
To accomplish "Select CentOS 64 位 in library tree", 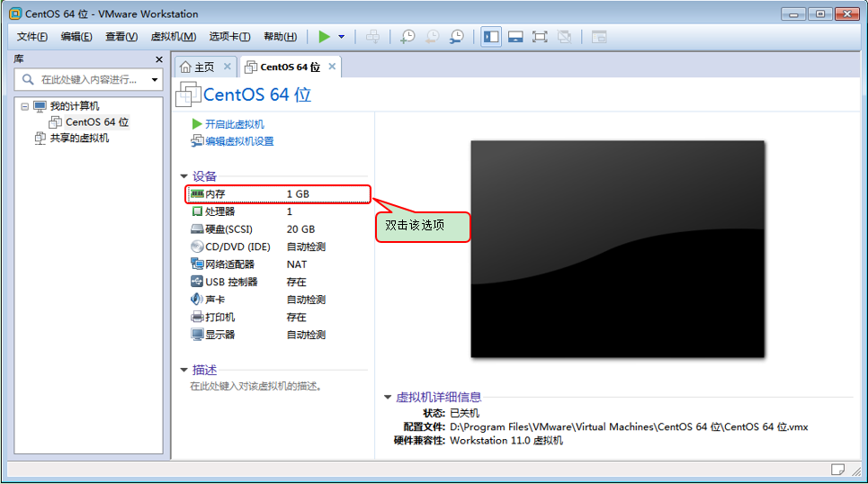I will click(x=97, y=121).
